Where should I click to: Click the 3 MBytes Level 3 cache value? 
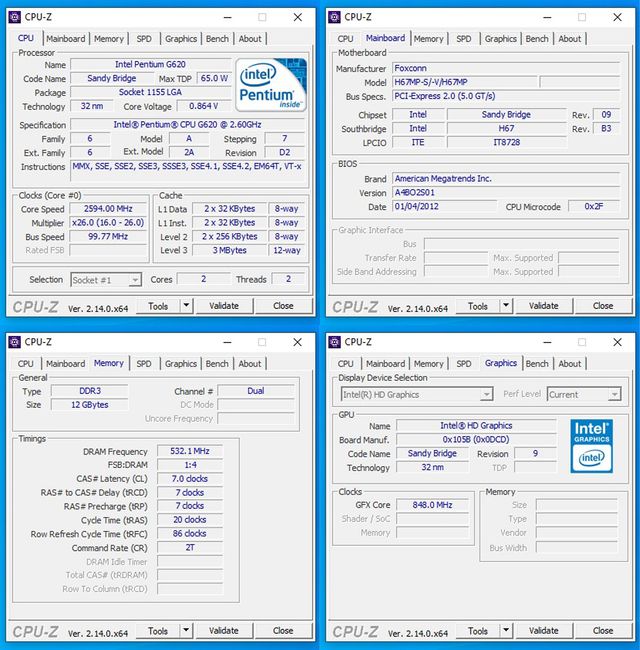pyautogui.click(x=229, y=250)
